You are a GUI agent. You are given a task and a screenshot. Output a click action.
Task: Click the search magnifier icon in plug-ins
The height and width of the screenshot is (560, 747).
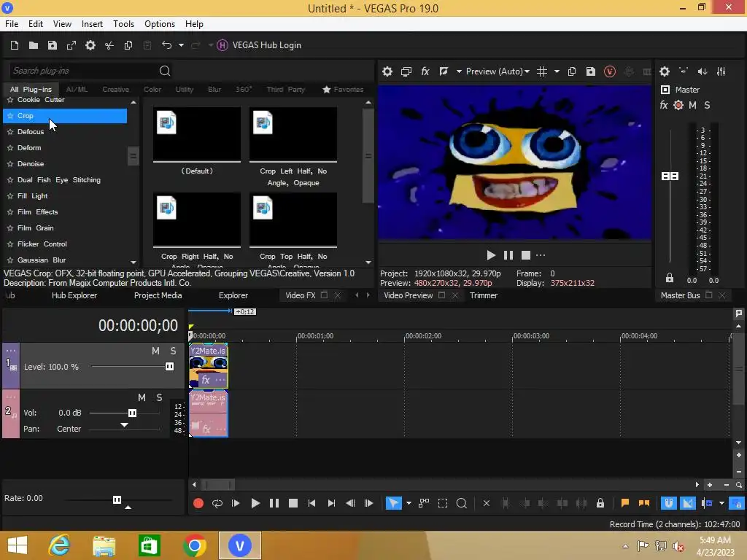(x=165, y=71)
